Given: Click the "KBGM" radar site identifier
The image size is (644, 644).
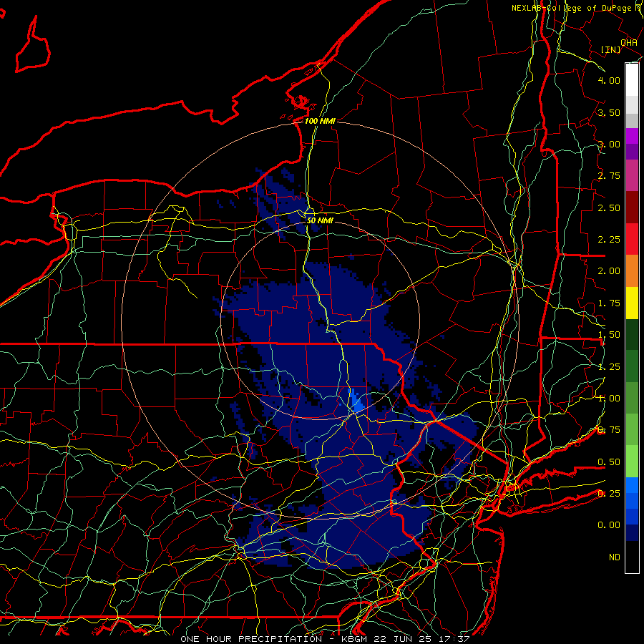Looking at the screenshot, I should point(356,639).
